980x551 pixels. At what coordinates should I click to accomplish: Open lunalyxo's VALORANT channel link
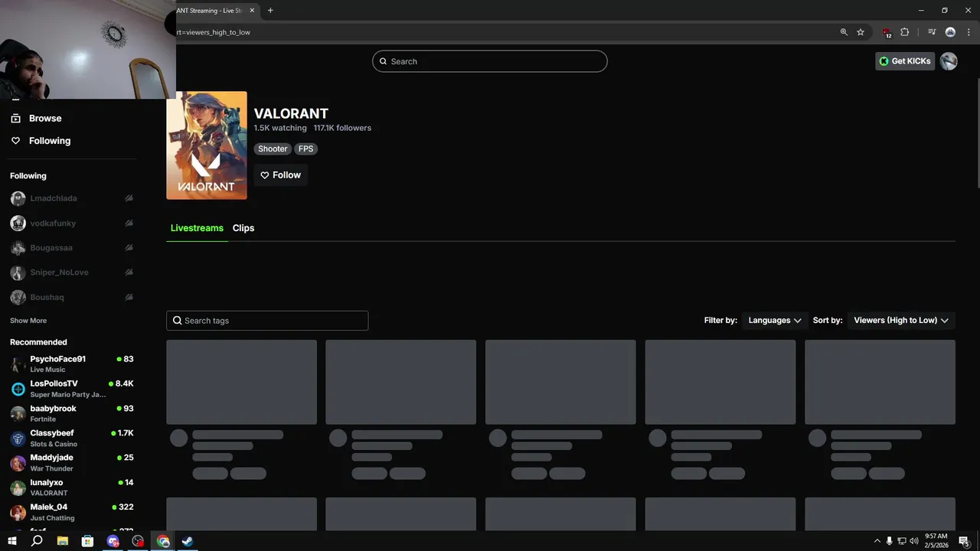(x=71, y=487)
